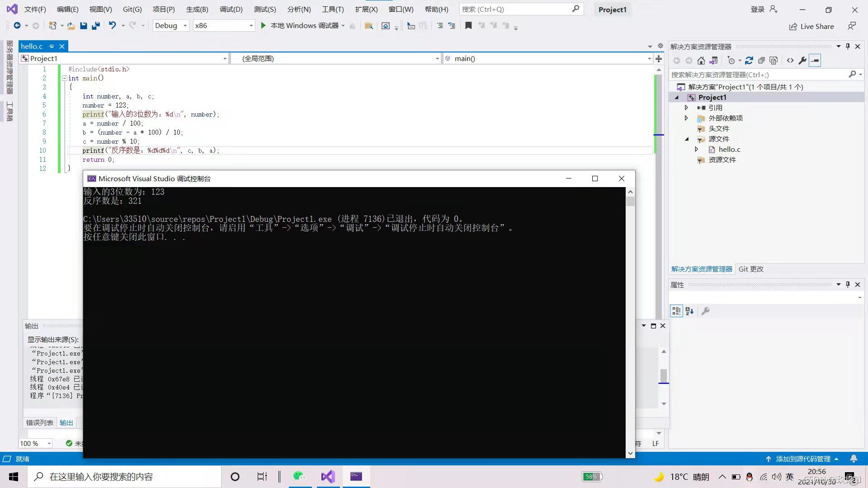This screenshot has height=488, width=868.
Task: Click the View Code angle brackets icon
Action: [x=790, y=61]
